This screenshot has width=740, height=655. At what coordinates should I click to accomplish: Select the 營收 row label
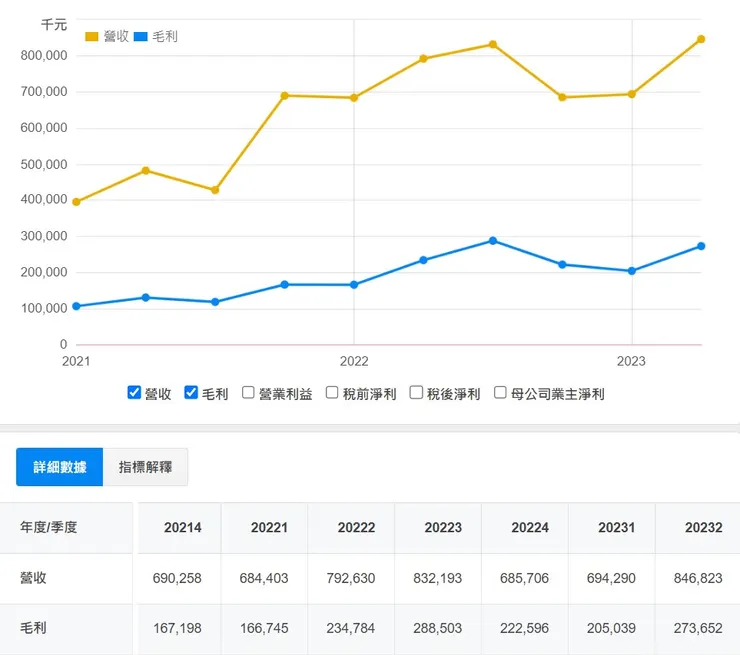pyautogui.click(x=33, y=578)
